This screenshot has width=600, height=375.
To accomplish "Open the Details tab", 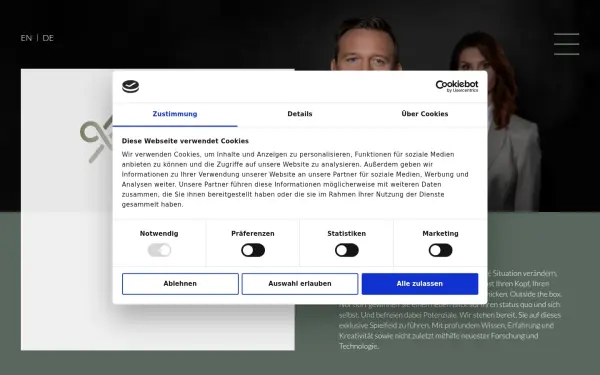I will (300, 114).
